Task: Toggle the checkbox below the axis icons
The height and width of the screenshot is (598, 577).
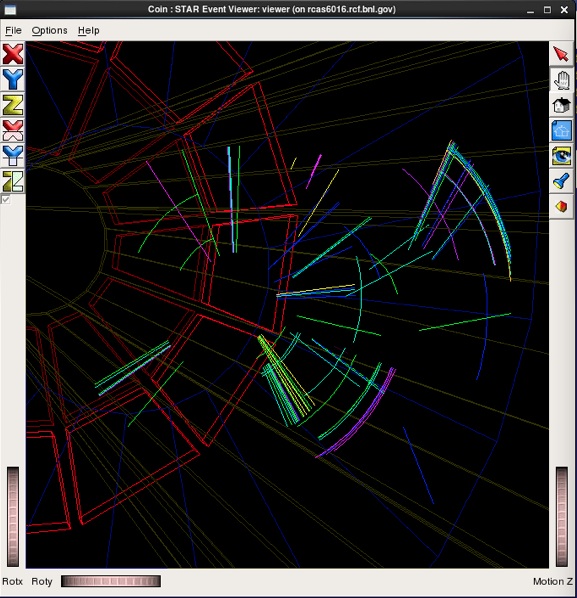Action: point(6,199)
